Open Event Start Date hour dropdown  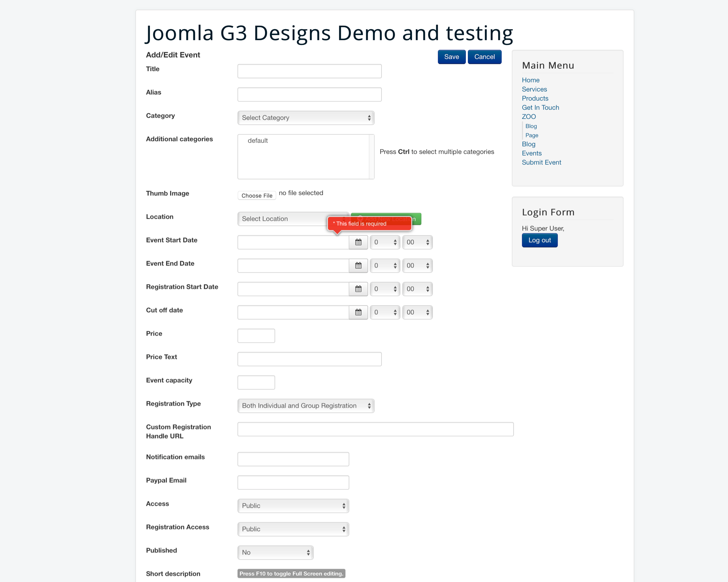click(385, 242)
